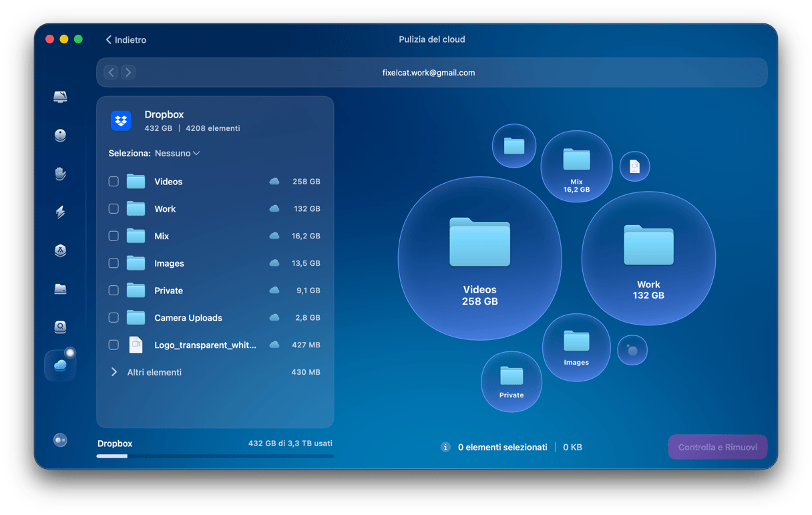This screenshot has height=515, width=812.
Task: Open the assistant icon at sidebar bottom
Action: pos(60,440)
